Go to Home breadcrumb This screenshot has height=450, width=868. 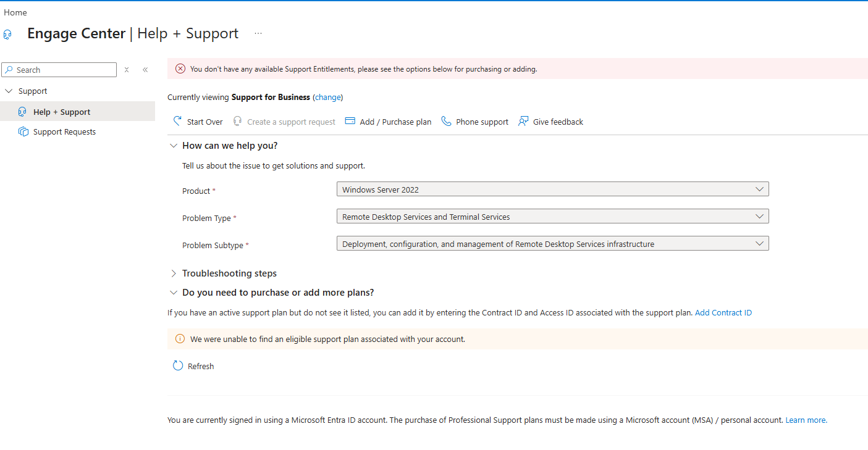[15, 12]
